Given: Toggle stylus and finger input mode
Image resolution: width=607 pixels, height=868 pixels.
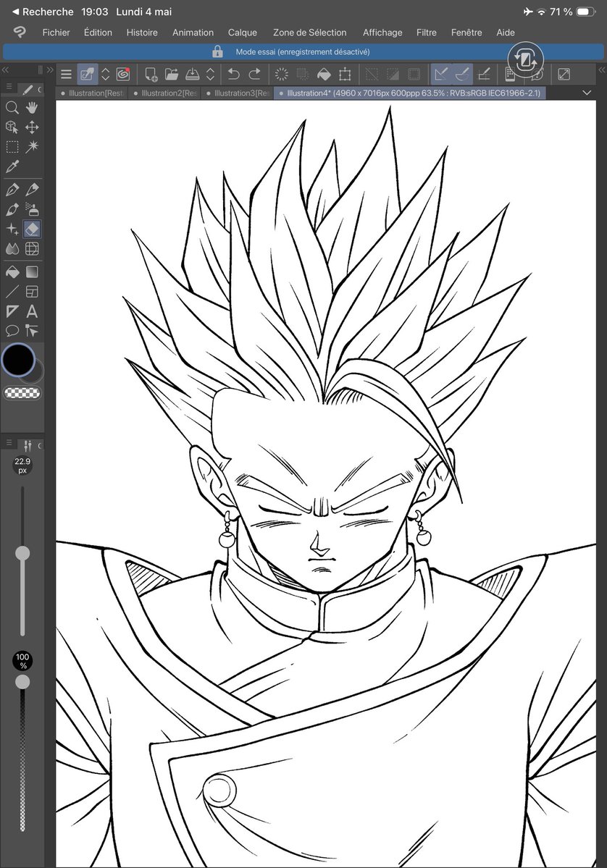Looking at the screenshot, I should click(x=87, y=74).
